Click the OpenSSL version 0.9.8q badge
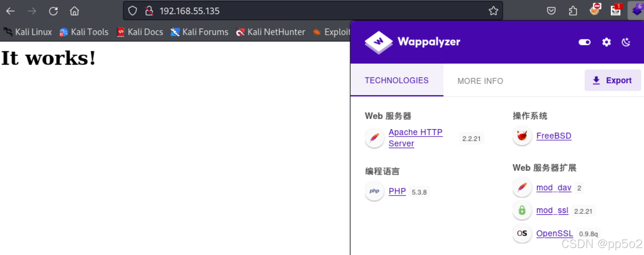This screenshot has width=644, height=255. (x=588, y=234)
